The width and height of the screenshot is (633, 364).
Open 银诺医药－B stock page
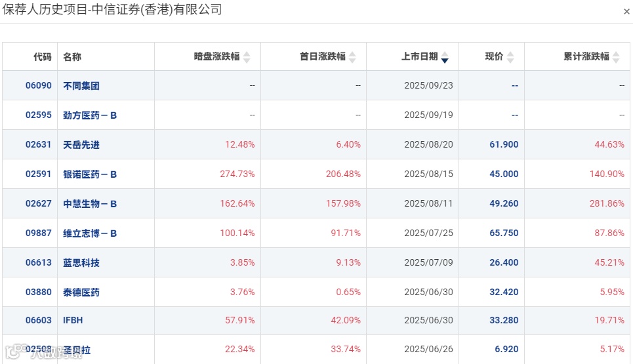[90, 174]
